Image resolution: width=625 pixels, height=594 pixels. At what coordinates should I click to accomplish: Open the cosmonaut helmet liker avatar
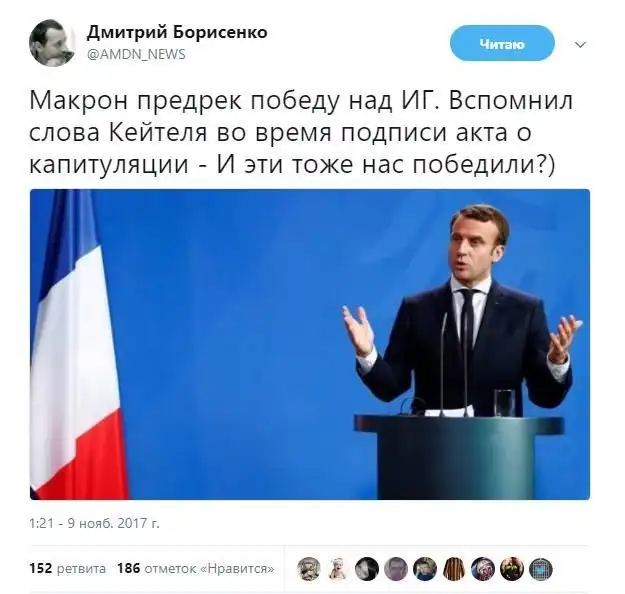click(483, 568)
